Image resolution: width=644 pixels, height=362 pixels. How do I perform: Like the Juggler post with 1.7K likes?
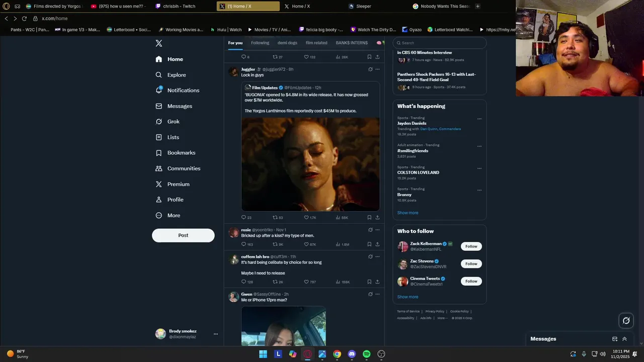coord(310,218)
